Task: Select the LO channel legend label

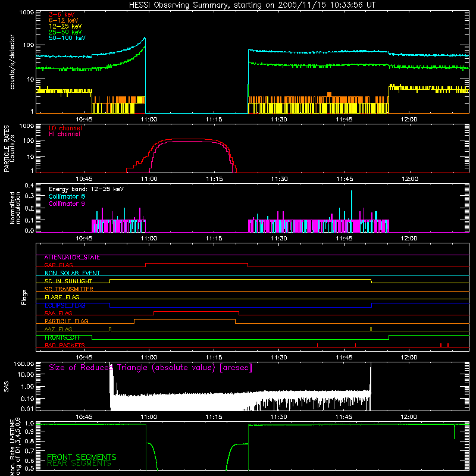Action: click(65, 128)
